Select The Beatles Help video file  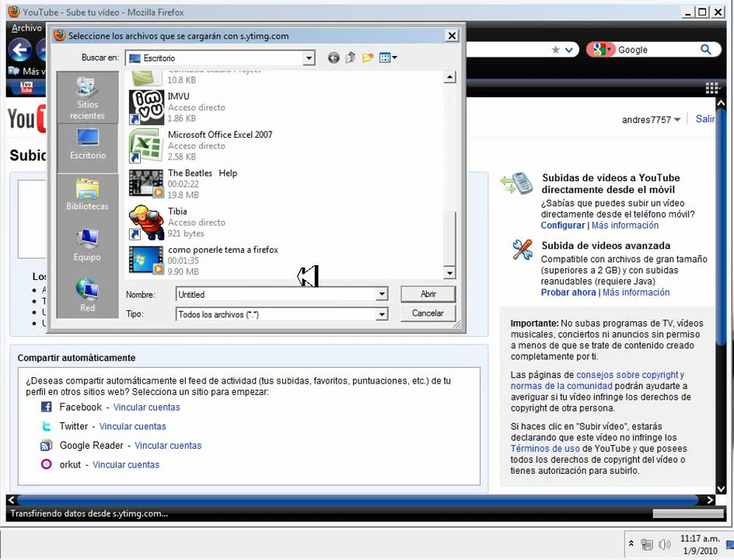[x=183, y=184]
